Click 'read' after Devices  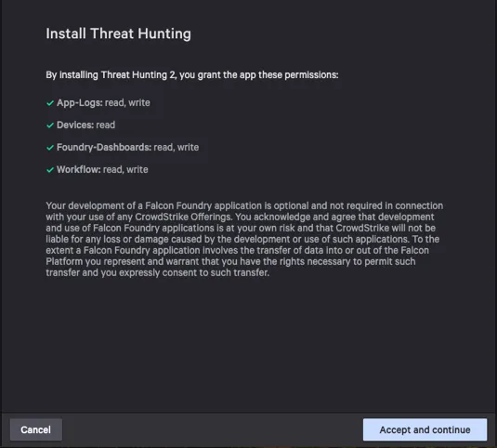tap(106, 125)
